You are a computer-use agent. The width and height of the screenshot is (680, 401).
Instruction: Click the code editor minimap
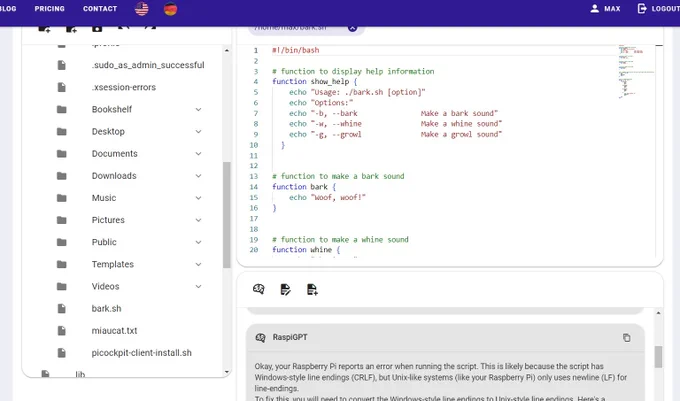[636, 72]
